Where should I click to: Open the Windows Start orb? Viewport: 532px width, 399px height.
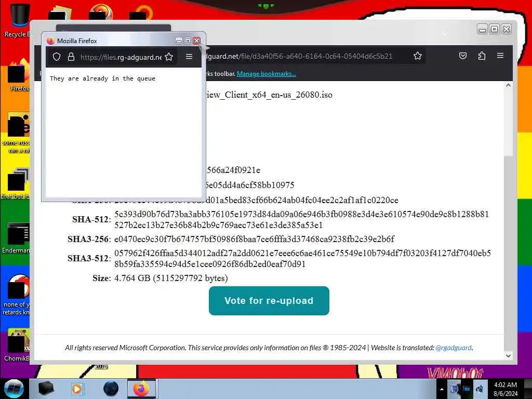point(14,389)
